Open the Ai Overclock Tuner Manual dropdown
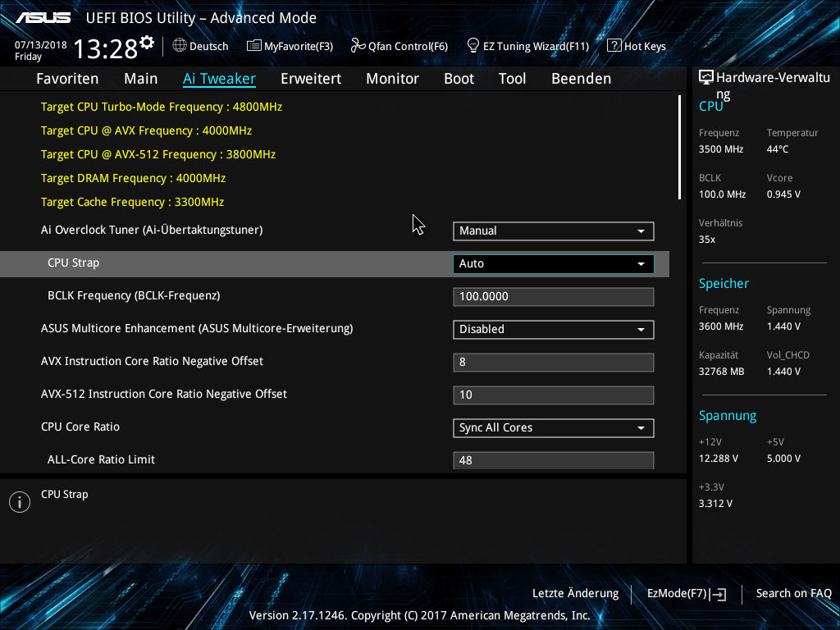Viewport: 840px width, 630px height. 554,231
